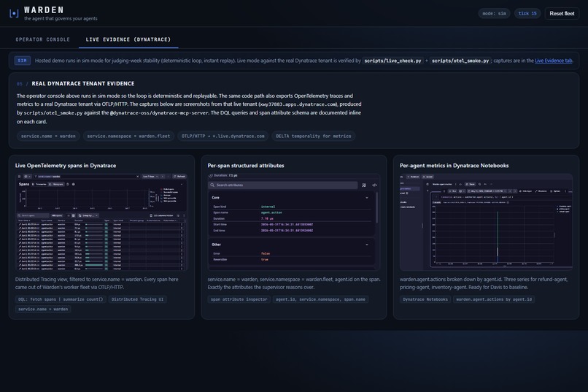Click the 'service.namespace = warden.fleet' tag
The height and width of the screenshot is (392, 588).
[128, 137]
